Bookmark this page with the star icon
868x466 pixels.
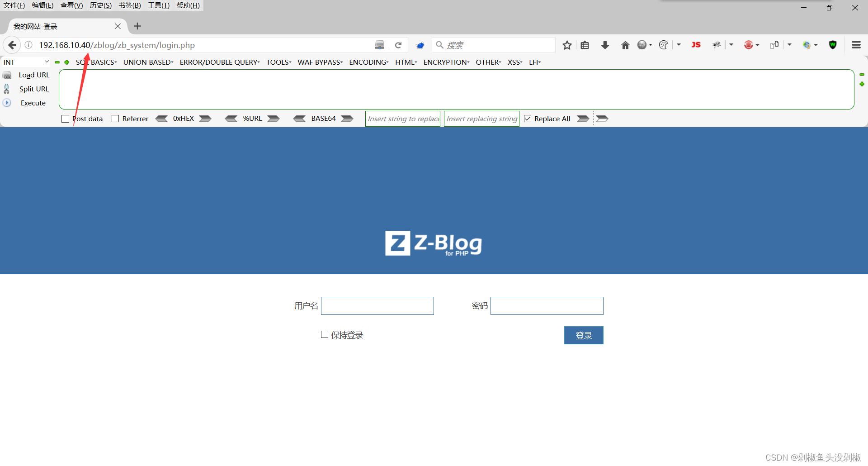pos(567,45)
